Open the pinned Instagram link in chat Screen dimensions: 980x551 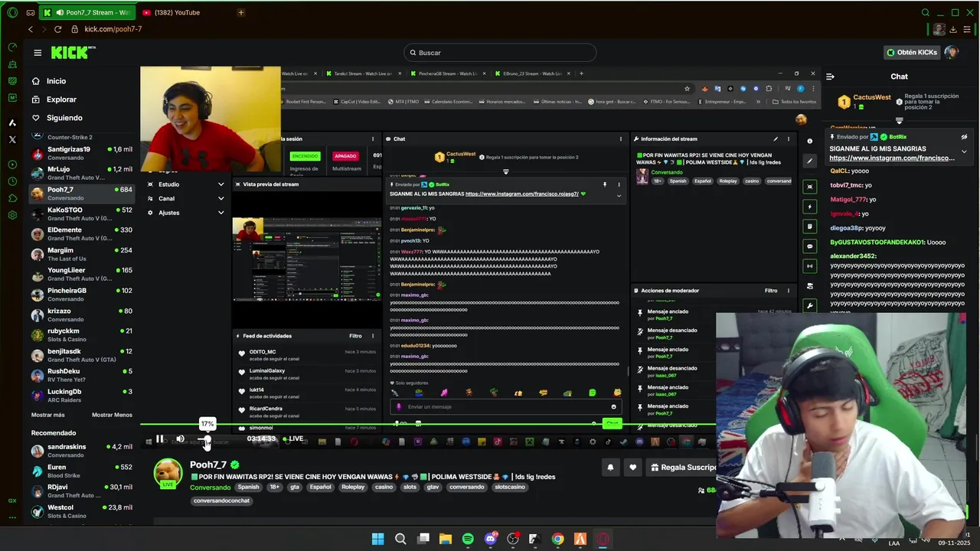892,158
